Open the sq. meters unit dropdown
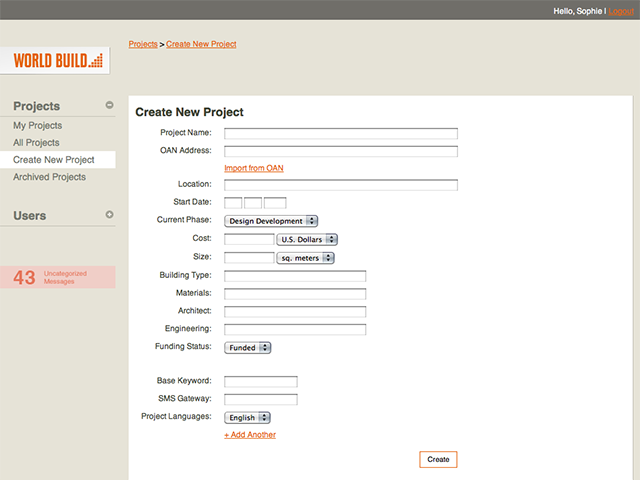Viewport: 640px width, 480px height. click(x=305, y=258)
